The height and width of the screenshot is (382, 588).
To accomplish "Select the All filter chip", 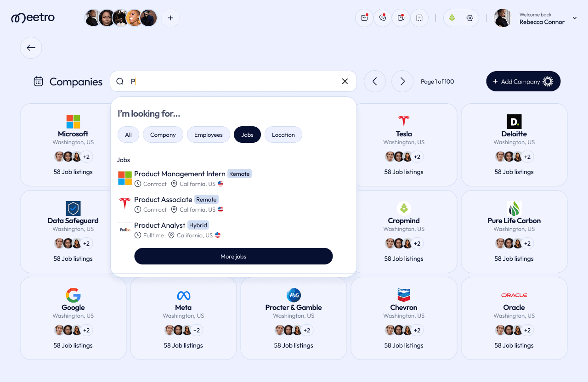I will [129, 135].
